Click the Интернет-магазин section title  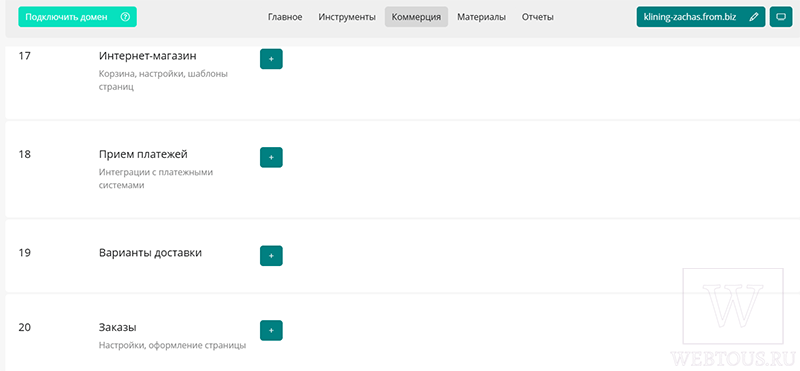click(147, 56)
